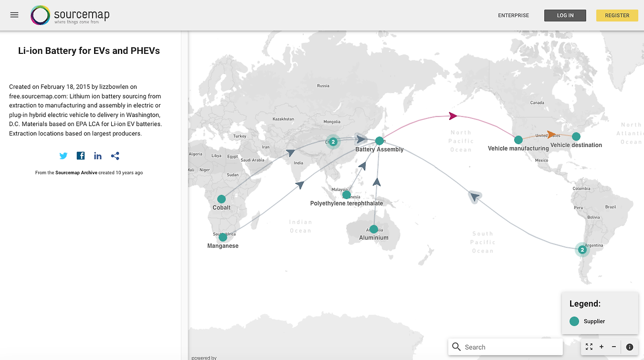644x360 pixels.
Task: Select the Polyethylene terephthalate marker
Action: point(346,195)
